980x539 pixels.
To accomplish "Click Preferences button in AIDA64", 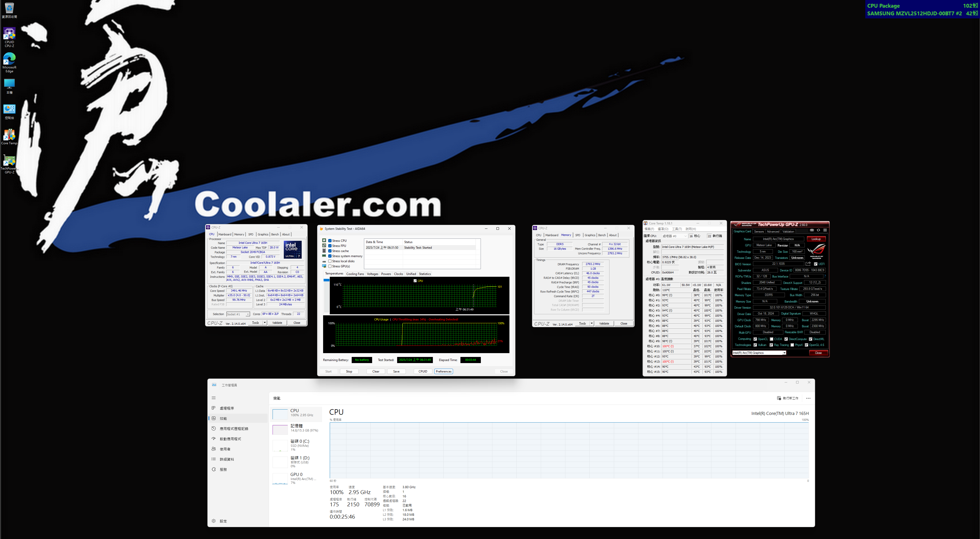I will (444, 372).
